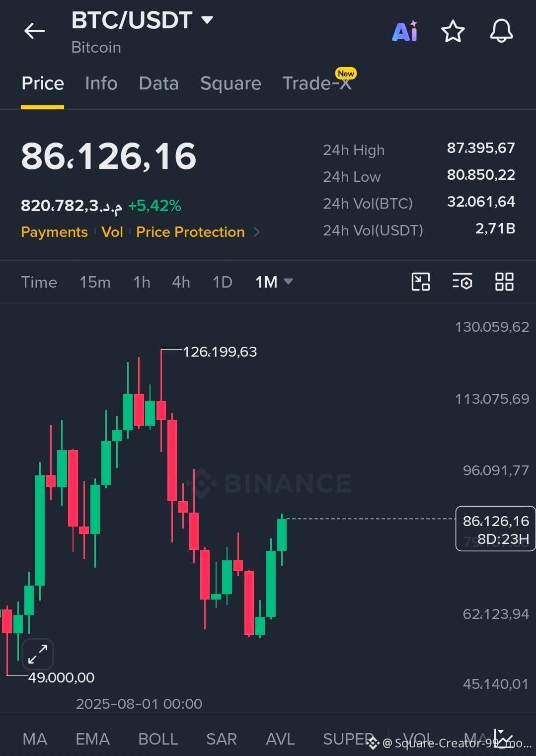The width and height of the screenshot is (536, 756).
Task: Switch to the Info tab
Action: [101, 83]
